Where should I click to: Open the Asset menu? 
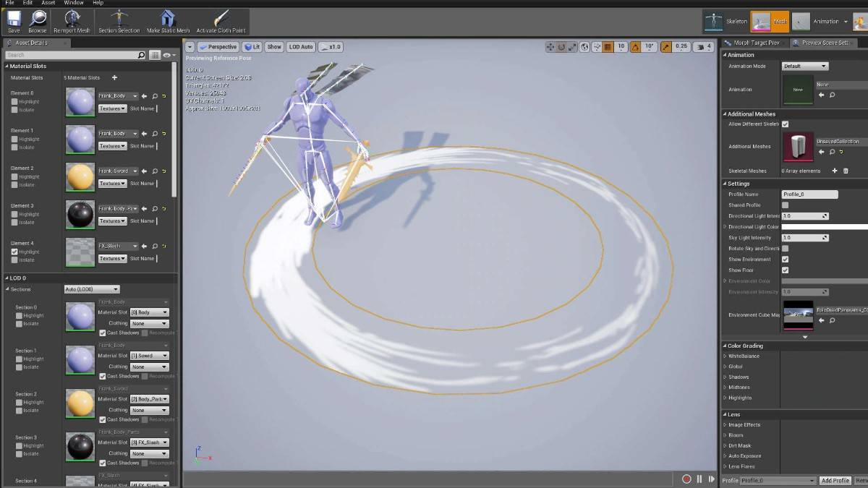point(48,3)
